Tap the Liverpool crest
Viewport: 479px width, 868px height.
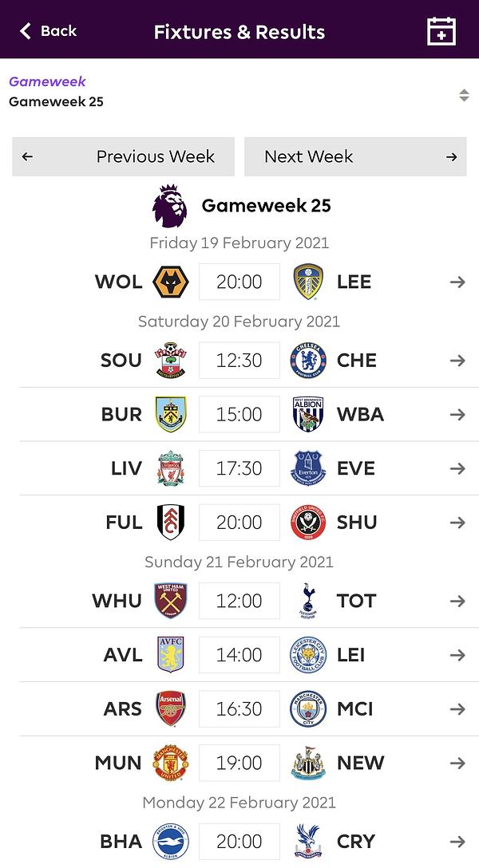coord(171,468)
